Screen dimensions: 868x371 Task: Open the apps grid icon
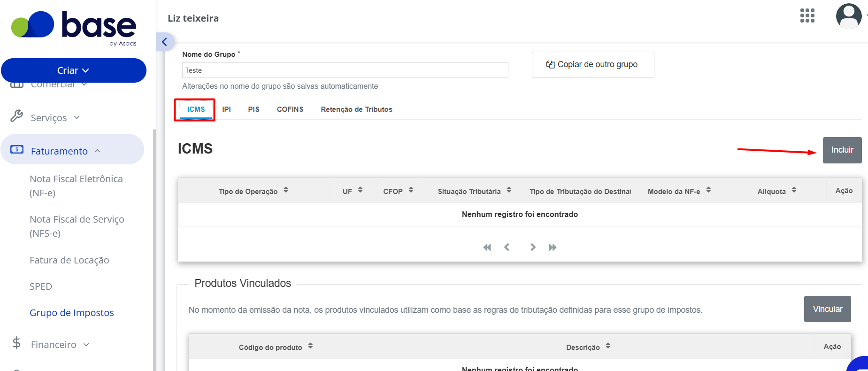pyautogui.click(x=807, y=15)
